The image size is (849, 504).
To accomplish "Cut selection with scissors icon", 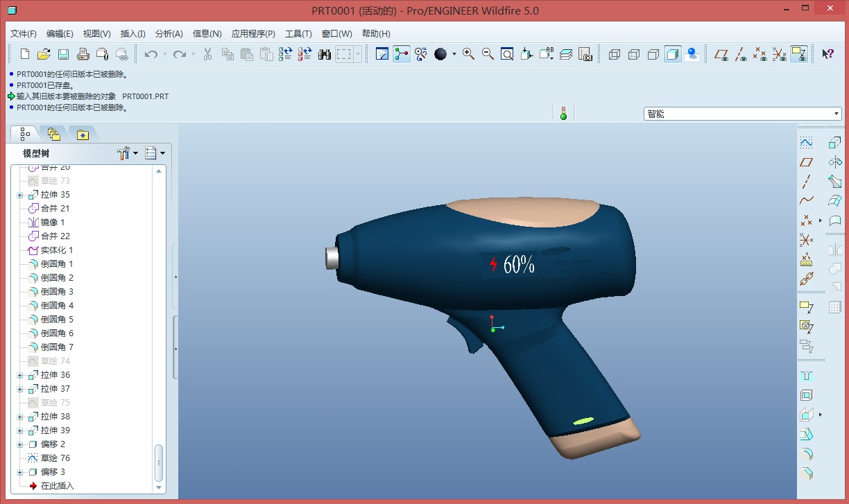I will click(207, 54).
